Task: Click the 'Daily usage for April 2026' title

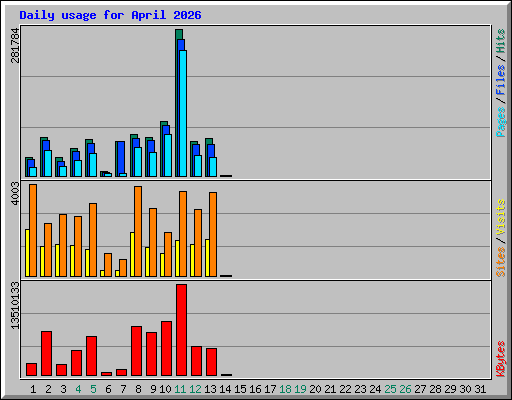Action: pyautogui.click(x=110, y=15)
